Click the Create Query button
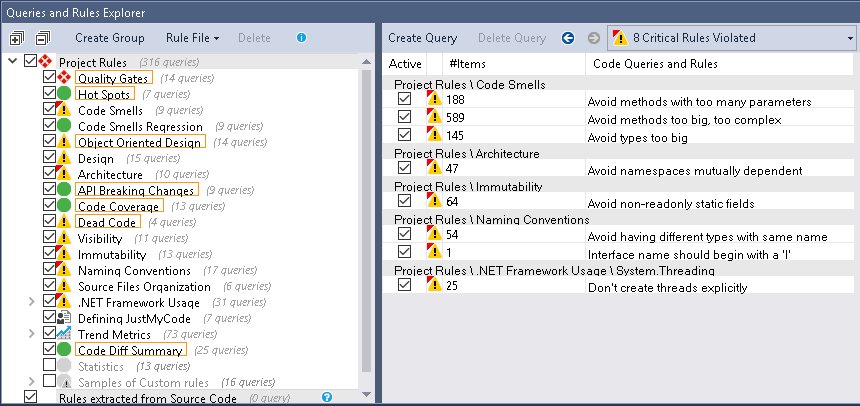Viewport: 860px width, 406px height. 422,38
